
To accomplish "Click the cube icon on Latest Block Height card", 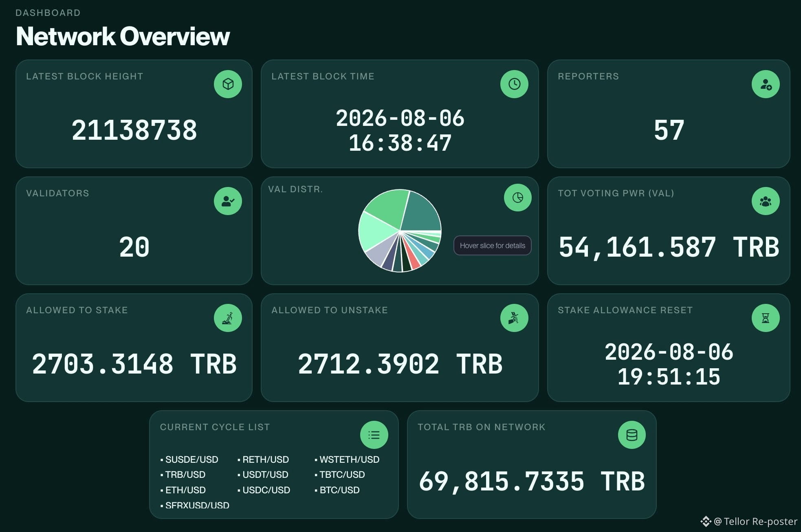I will [228, 84].
